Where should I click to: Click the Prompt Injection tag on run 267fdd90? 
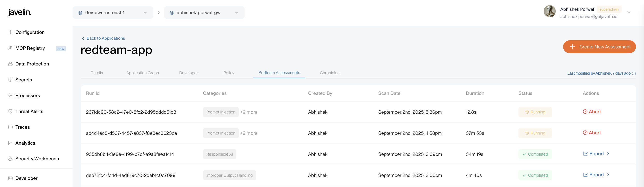(x=221, y=112)
